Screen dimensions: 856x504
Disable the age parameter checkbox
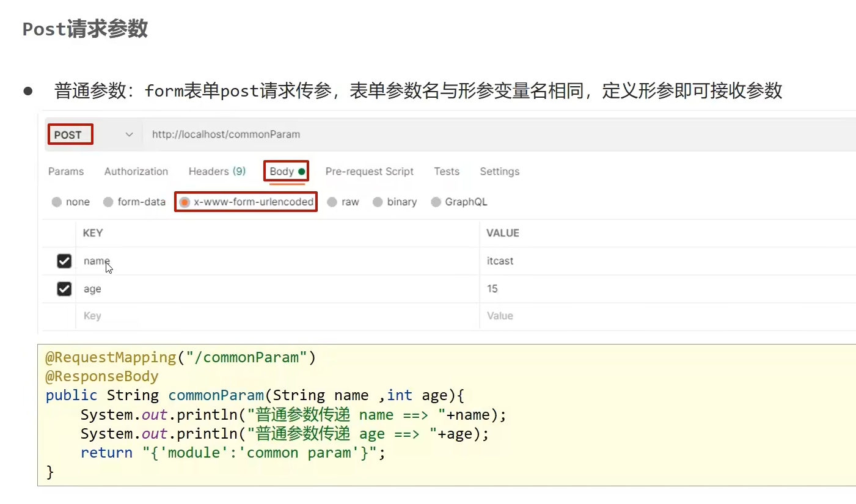[64, 289]
